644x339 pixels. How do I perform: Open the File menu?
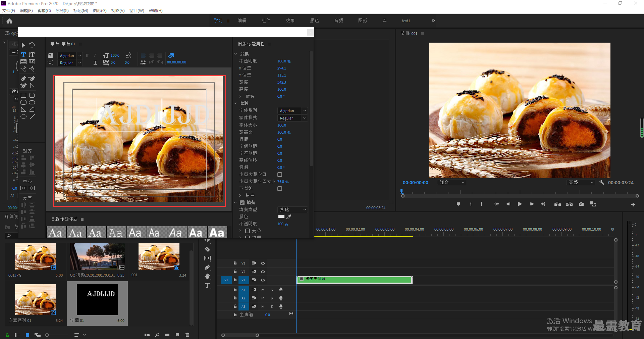click(9, 11)
